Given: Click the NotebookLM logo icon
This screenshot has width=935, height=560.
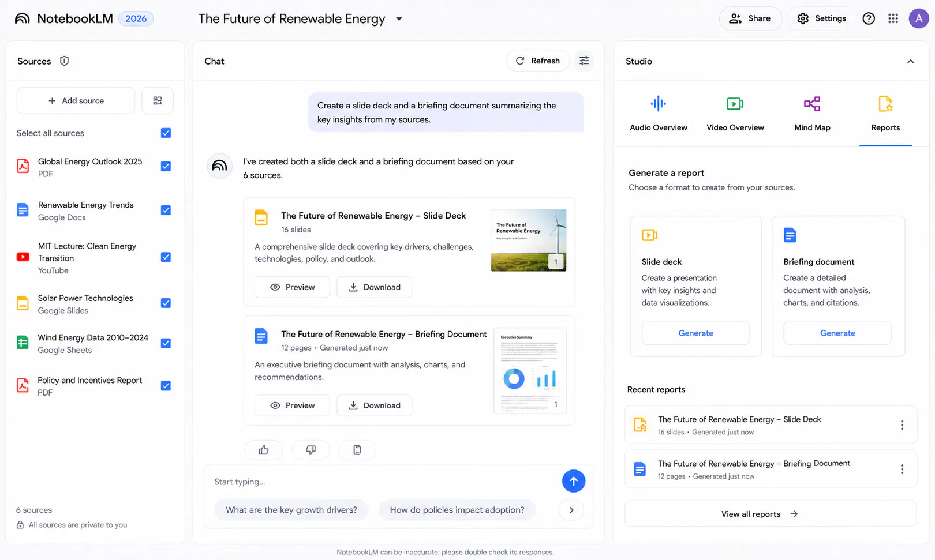Looking at the screenshot, I should pos(23,18).
